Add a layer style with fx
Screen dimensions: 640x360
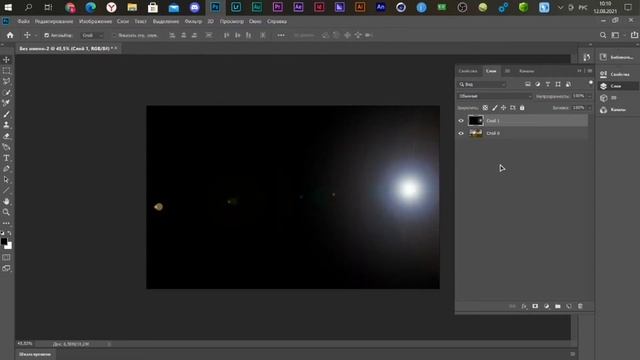(x=524, y=306)
